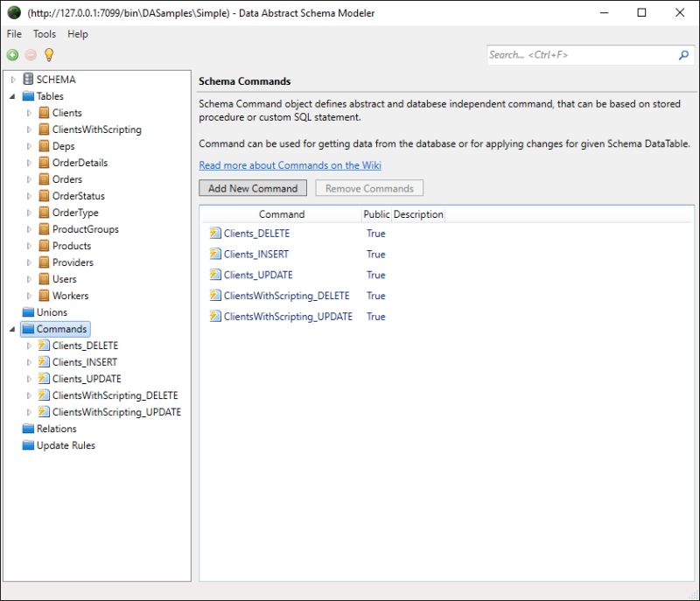Select the Users label in tree

64,279
